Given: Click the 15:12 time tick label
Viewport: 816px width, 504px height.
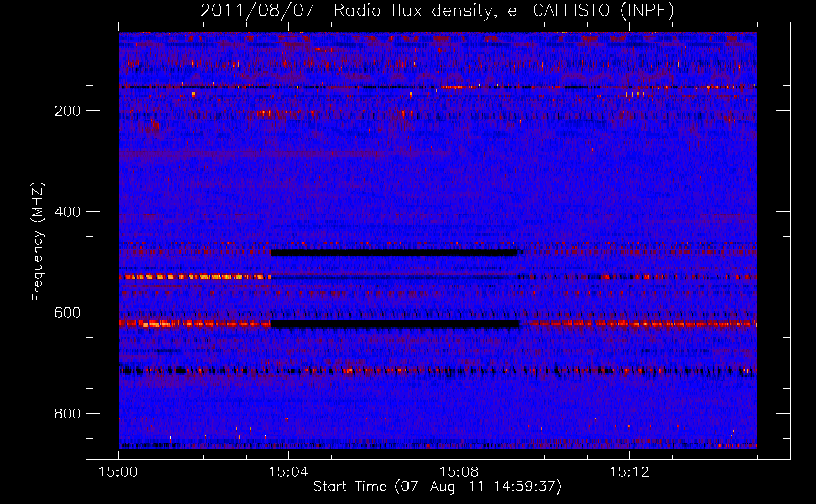Looking at the screenshot, I should click(x=629, y=472).
